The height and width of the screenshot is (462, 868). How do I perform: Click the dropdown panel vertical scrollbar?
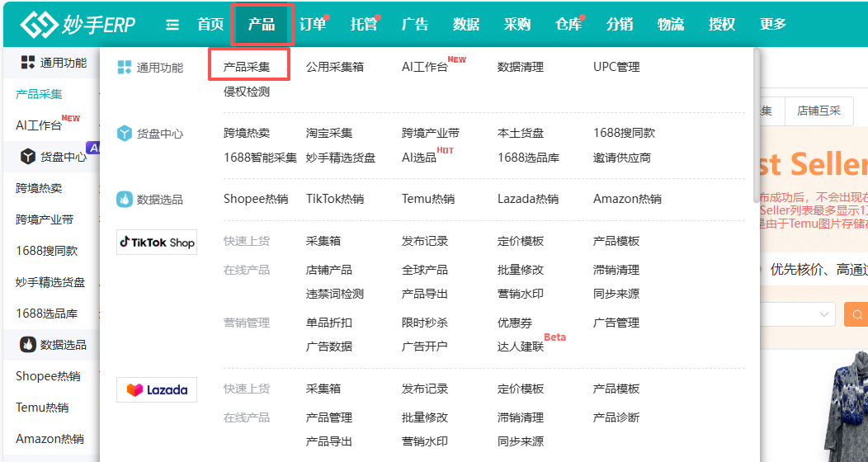(756, 125)
